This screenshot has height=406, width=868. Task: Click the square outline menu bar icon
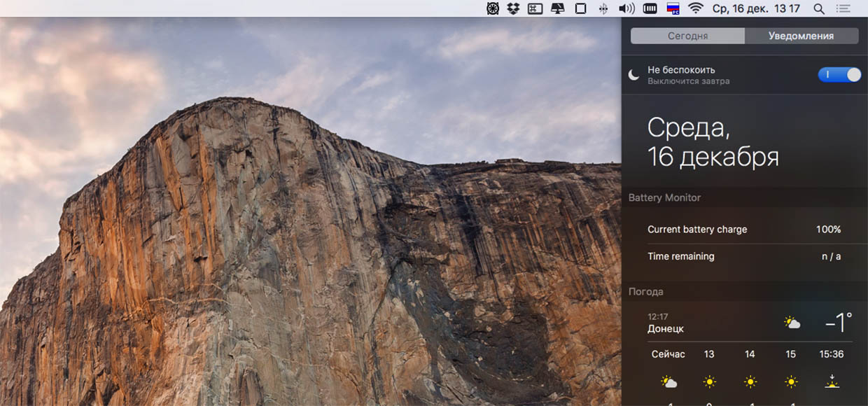(x=580, y=8)
